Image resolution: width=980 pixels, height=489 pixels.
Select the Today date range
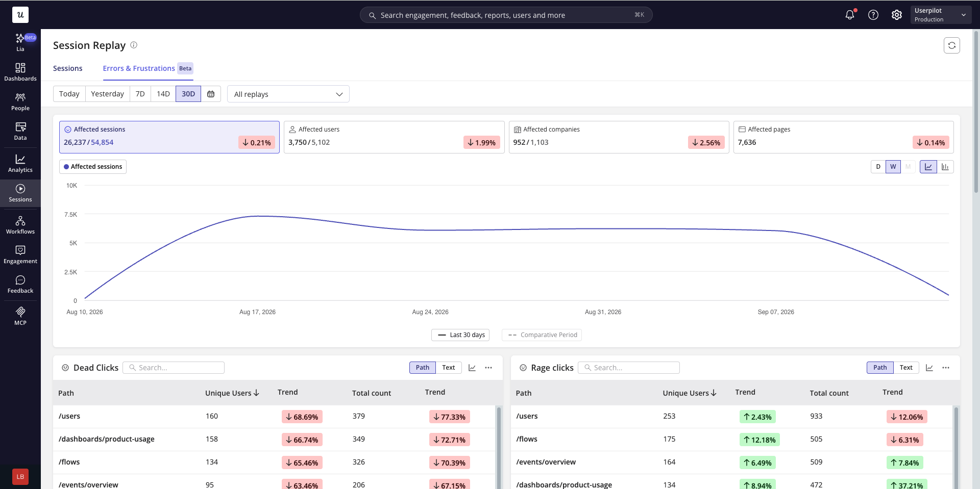coord(69,94)
